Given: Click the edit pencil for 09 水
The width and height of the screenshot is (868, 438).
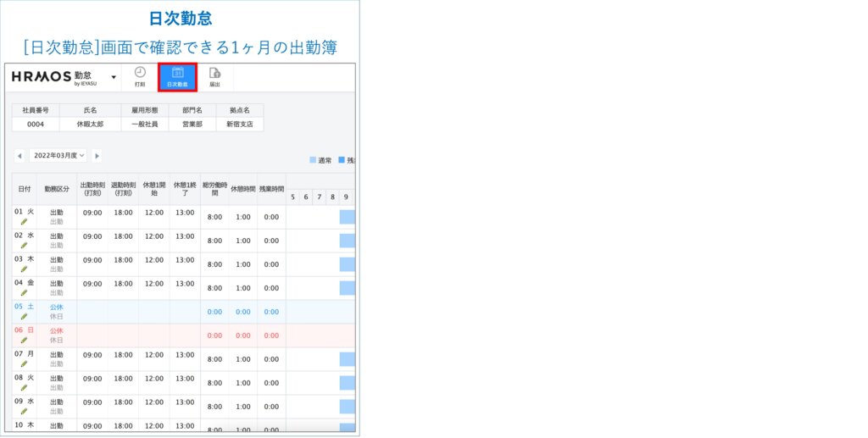Looking at the screenshot, I should (x=25, y=412).
